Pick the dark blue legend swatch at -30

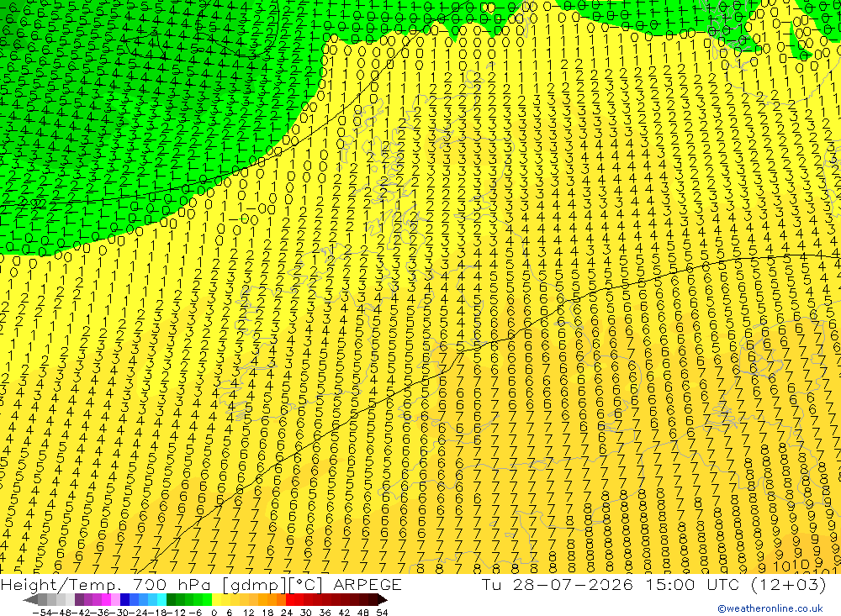pos(124,600)
